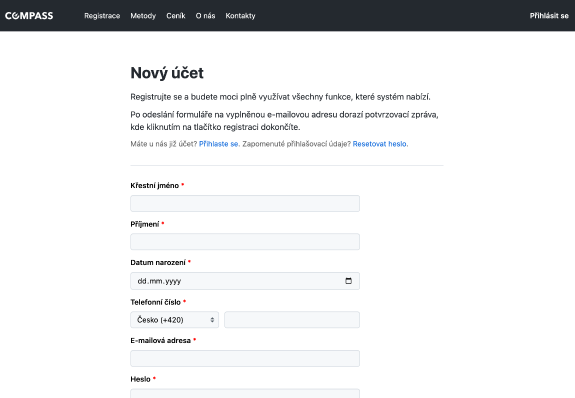
Task: Click the Datum narození field label
Action: pos(158,262)
